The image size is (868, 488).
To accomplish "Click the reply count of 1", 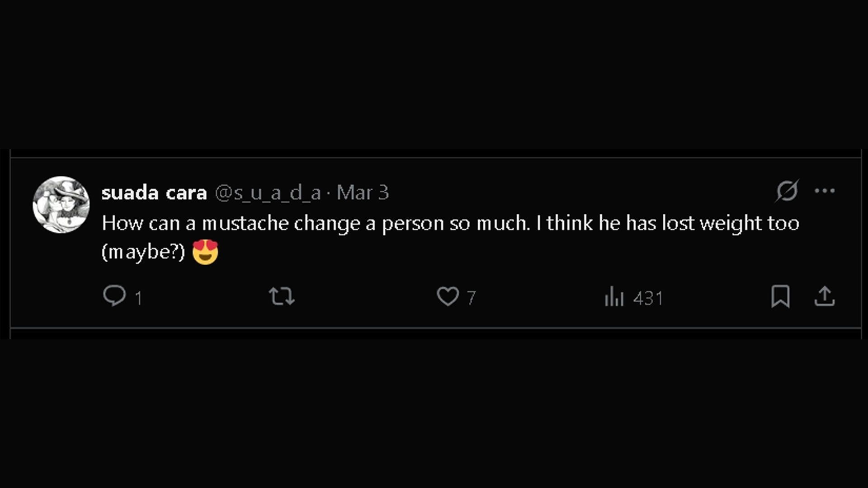I will (138, 298).
